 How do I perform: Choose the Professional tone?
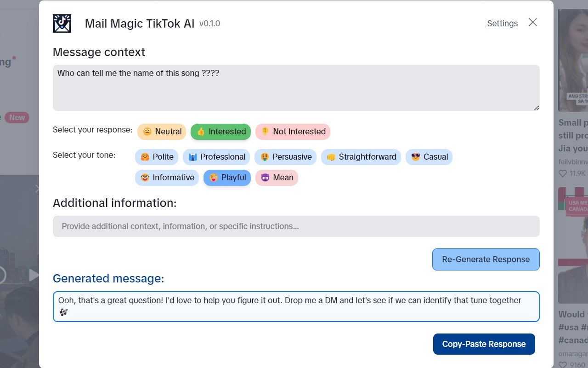point(216,157)
